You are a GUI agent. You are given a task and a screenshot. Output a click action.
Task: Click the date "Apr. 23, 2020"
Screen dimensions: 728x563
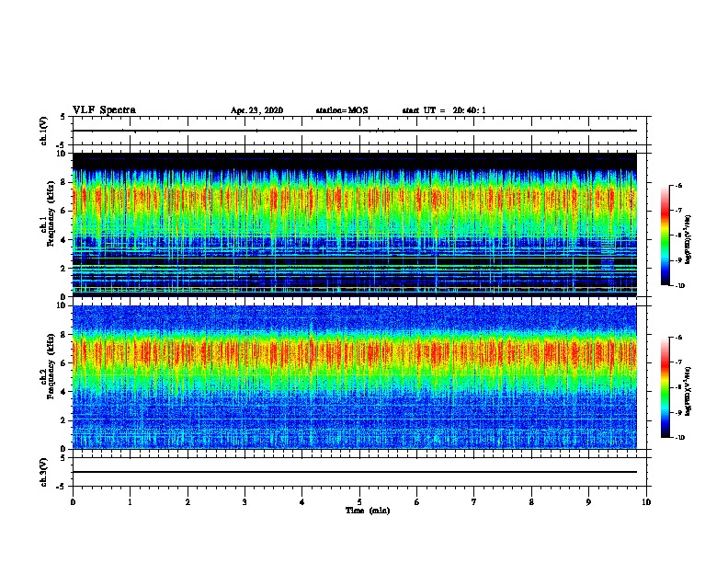pos(256,110)
